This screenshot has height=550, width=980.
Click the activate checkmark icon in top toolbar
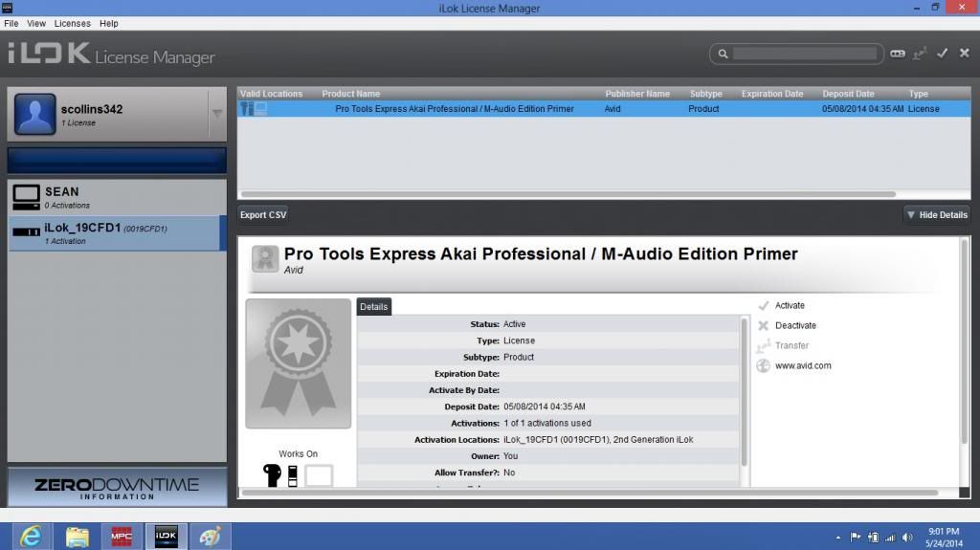pyautogui.click(x=942, y=54)
